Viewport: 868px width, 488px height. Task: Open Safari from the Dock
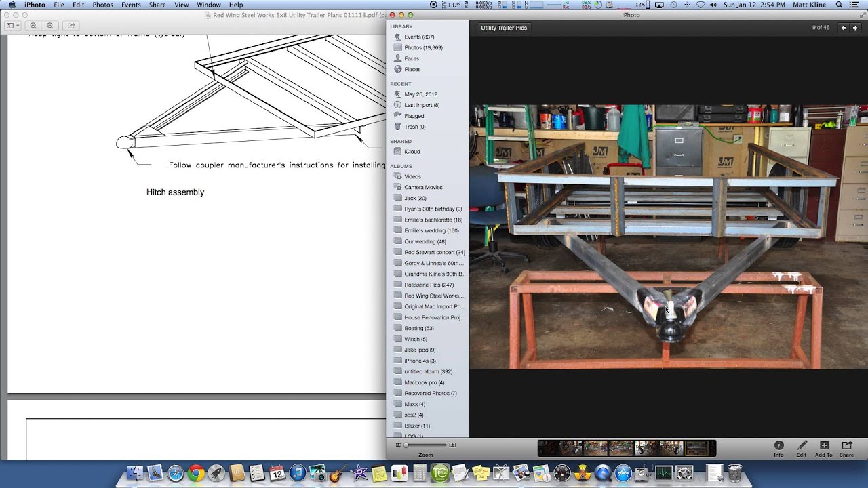[176, 472]
